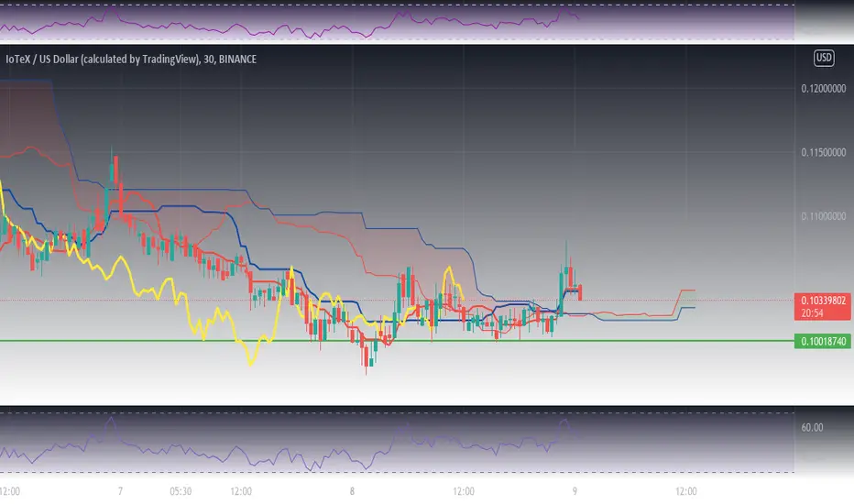Click the 12:00 label after day 9
The image size is (854, 504).
point(685,491)
